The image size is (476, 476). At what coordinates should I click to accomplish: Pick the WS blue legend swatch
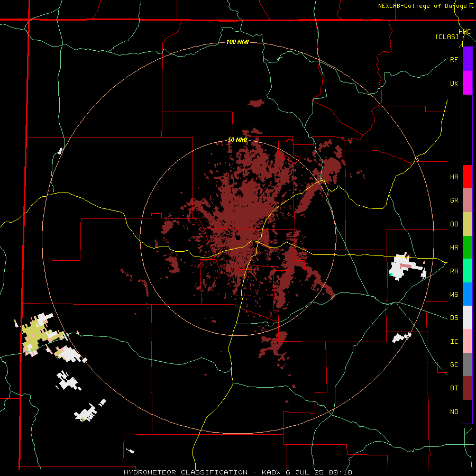pyautogui.click(x=467, y=294)
